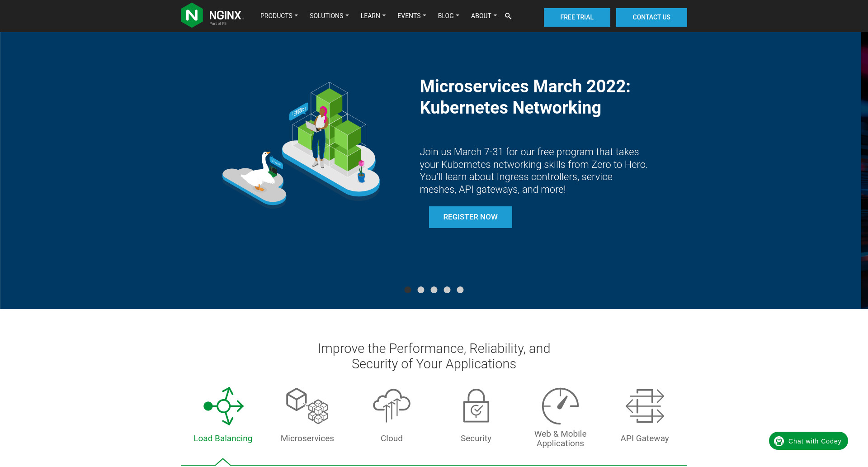Expand the Solutions dropdown menu
This screenshot has height=467, width=868.
329,16
